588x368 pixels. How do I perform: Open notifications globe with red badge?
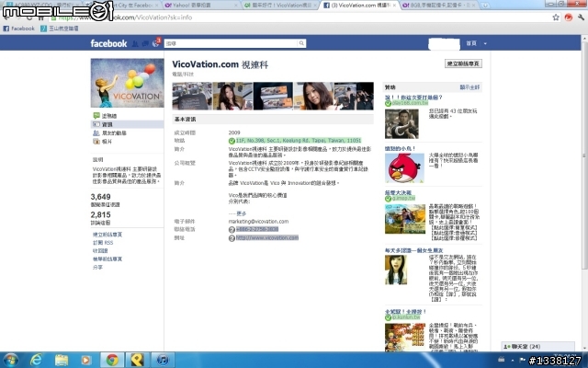pyautogui.click(x=156, y=43)
